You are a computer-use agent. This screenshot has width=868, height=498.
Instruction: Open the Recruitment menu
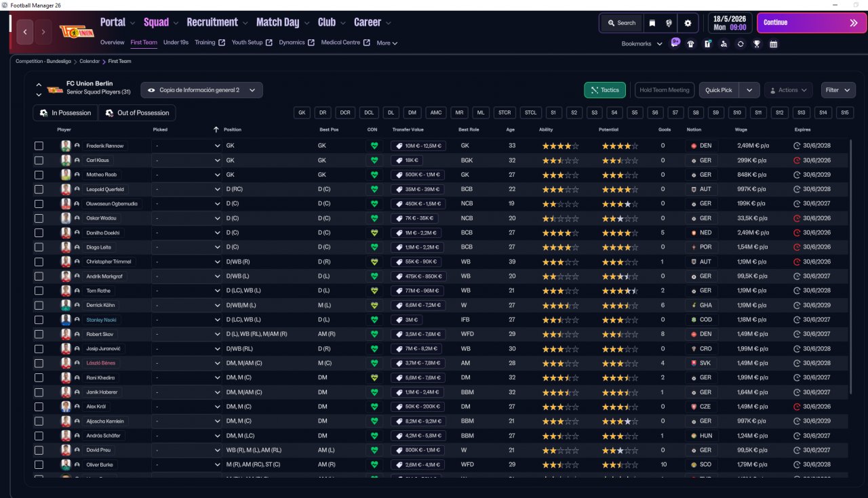click(217, 22)
